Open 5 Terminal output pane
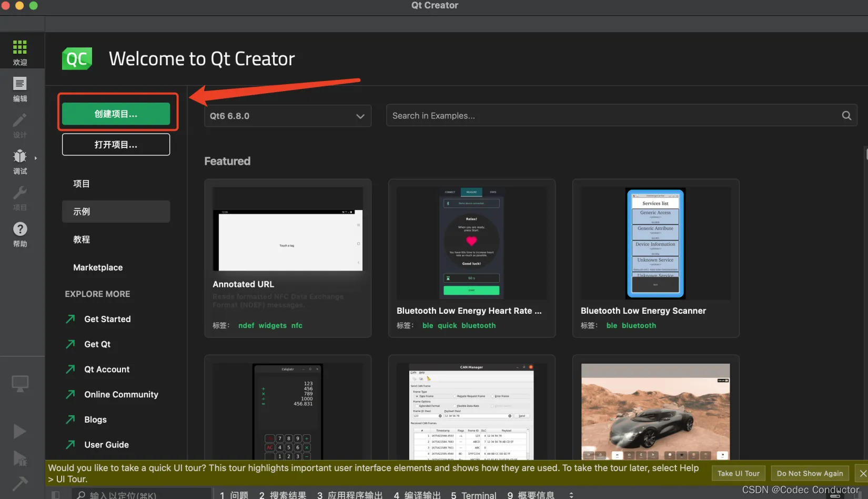Viewport: 868px width, 499px height. (x=473, y=495)
